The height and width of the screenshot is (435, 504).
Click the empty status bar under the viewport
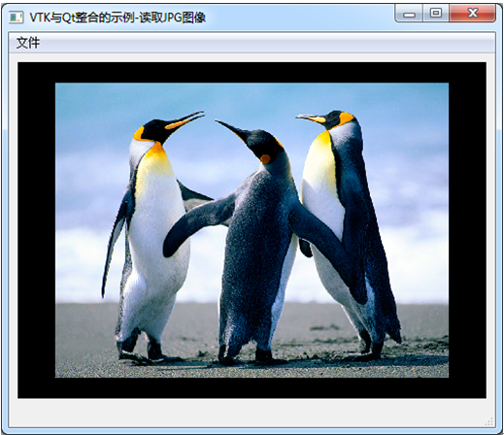pyautogui.click(x=252, y=414)
